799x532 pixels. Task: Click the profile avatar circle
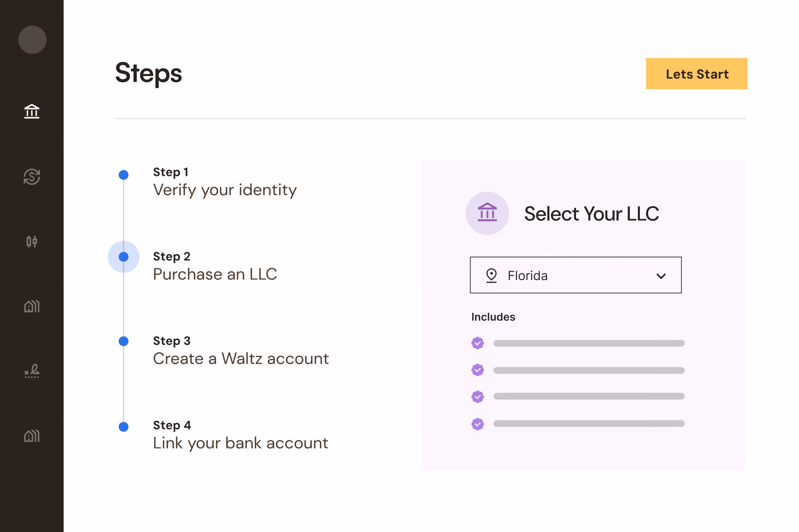32,40
